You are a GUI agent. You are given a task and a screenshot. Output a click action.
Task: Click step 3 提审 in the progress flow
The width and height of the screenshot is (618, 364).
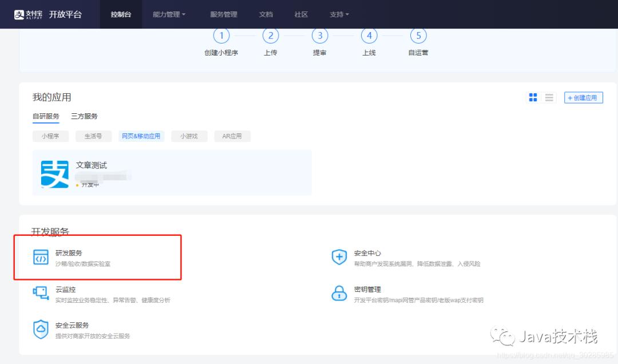tap(320, 35)
